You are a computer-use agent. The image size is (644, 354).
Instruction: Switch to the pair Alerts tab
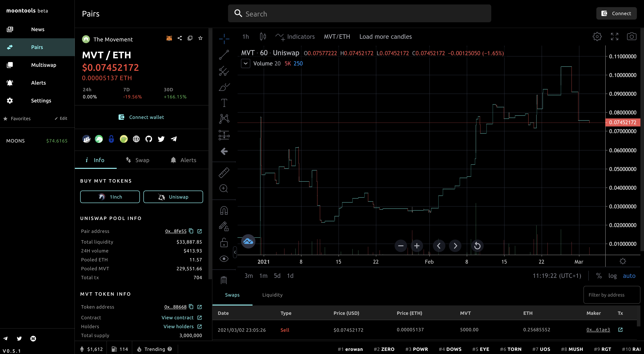[183, 160]
